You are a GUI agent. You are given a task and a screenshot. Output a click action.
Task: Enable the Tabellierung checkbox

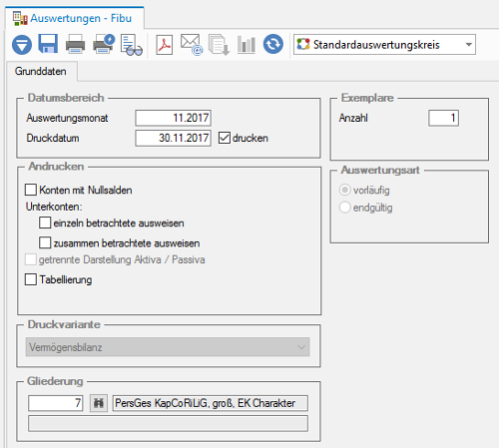click(31, 279)
